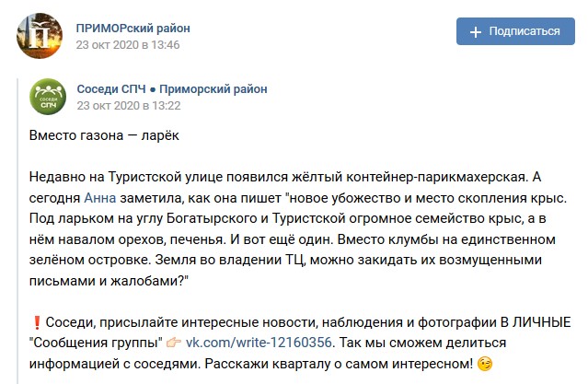The height and width of the screenshot is (384, 588).
Task: Click the vertical repost quote bar
Action: click(17, 231)
